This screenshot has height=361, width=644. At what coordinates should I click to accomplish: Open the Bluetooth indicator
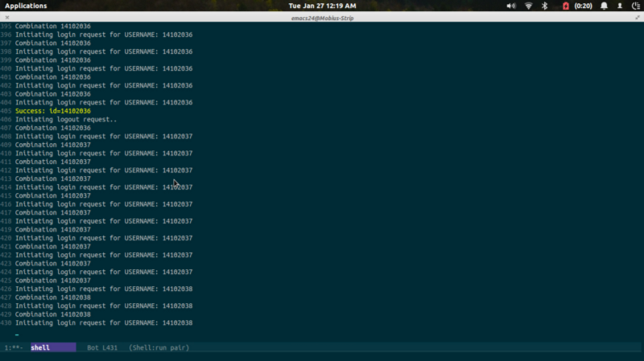[545, 6]
